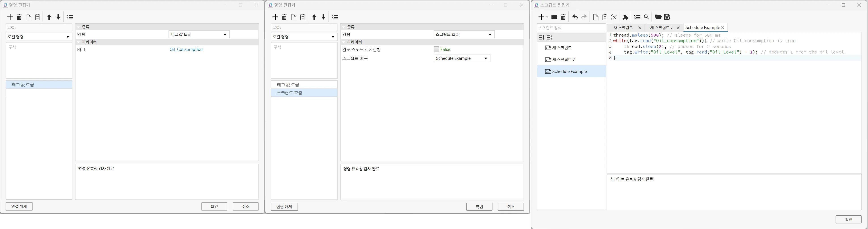Click the add tag icon in script editor
The height and width of the screenshot is (229, 868).
pyautogui.click(x=625, y=17)
